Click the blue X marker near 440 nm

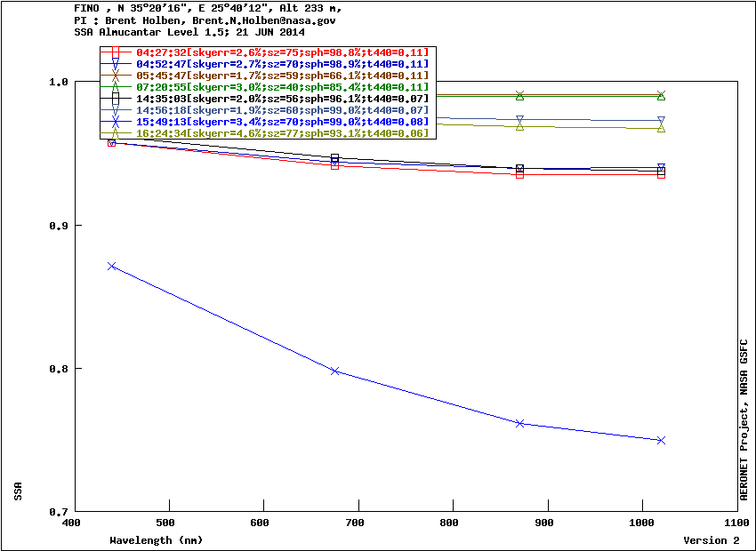112,266
